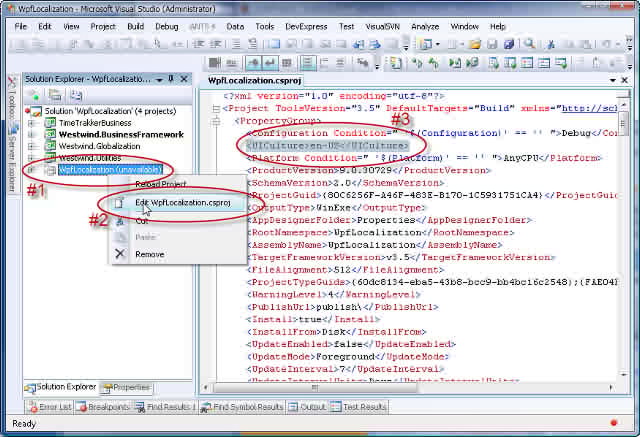This screenshot has height=437, width=640.
Task: Select the Westwind.Utilities project row
Action: click(x=90, y=158)
